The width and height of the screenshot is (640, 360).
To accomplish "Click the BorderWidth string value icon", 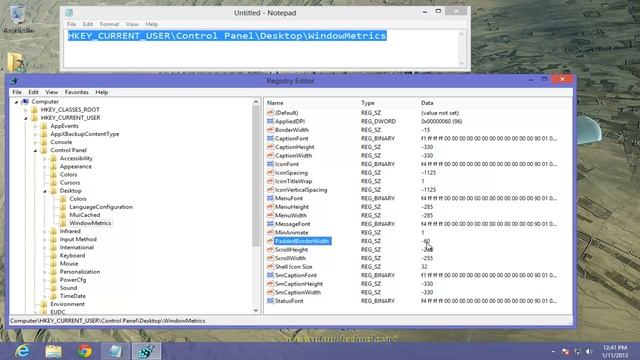I will click(270, 130).
